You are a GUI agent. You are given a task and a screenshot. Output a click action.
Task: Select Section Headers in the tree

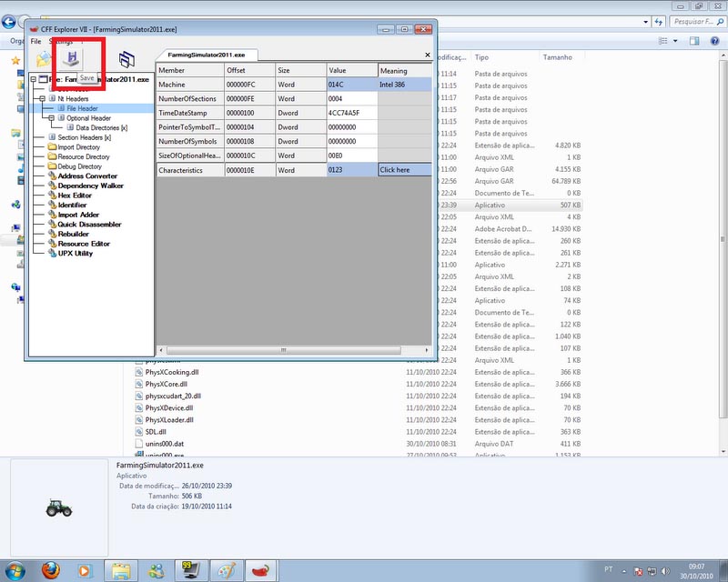[84, 137]
